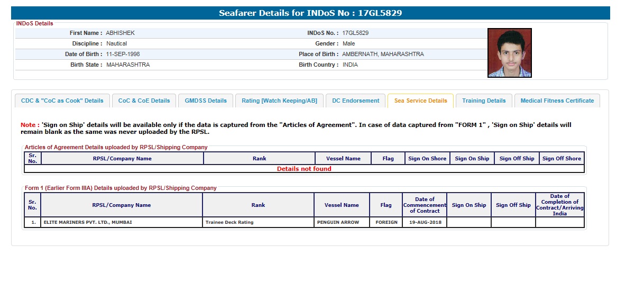Click the PENGUIN ARROW vessel name cell
This screenshot has height=291, width=644.
point(338,222)
